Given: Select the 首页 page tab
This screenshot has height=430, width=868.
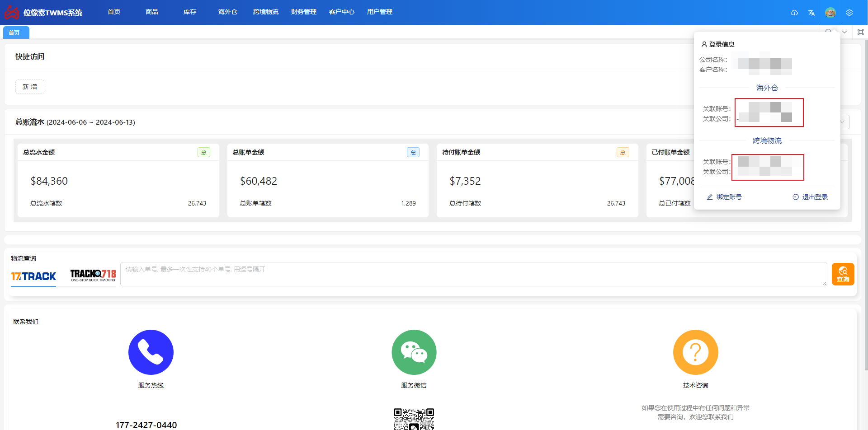Looking at the screenshot, I should (16, 33).
